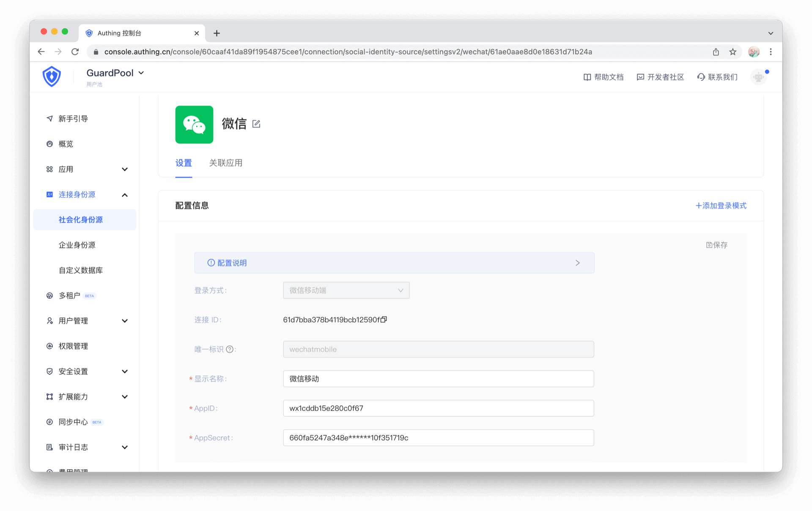This screenshot has height=511, width=812.
Task: Click the help icon beside 唯一标识
Action: pyautogui.click(x=230, y=349)
